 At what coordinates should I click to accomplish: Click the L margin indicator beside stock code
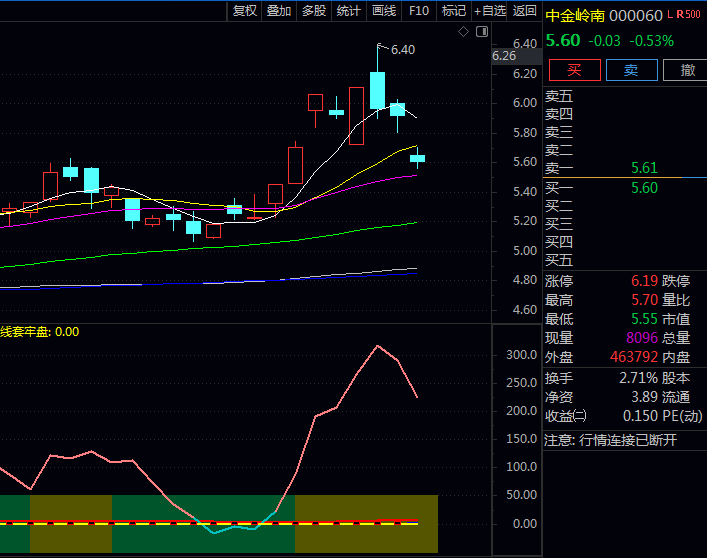tap(670, 14)
